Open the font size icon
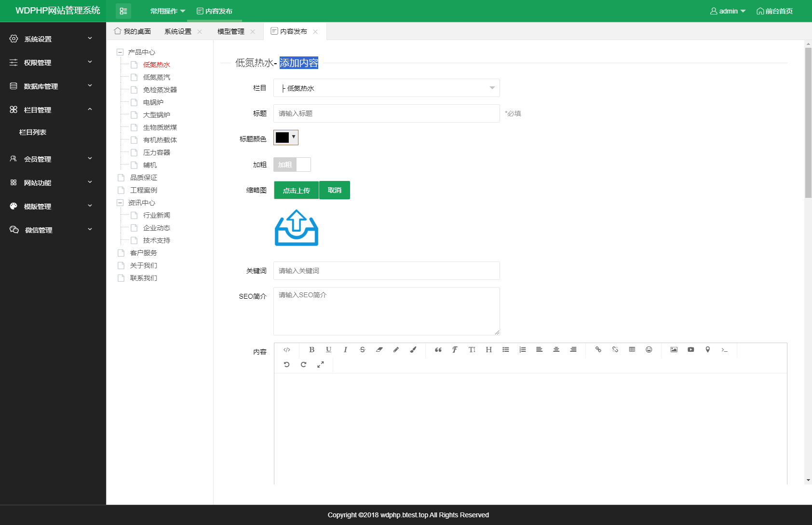 pos(472,350)
